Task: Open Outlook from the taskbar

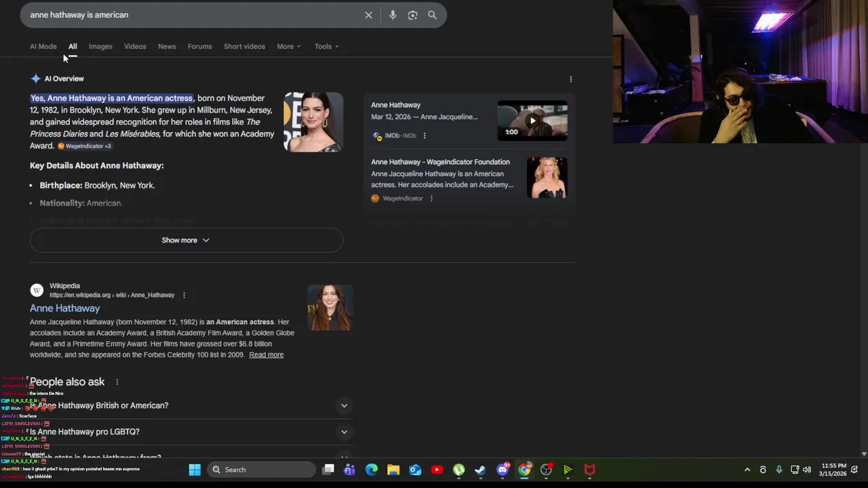Action: (415, 470)
